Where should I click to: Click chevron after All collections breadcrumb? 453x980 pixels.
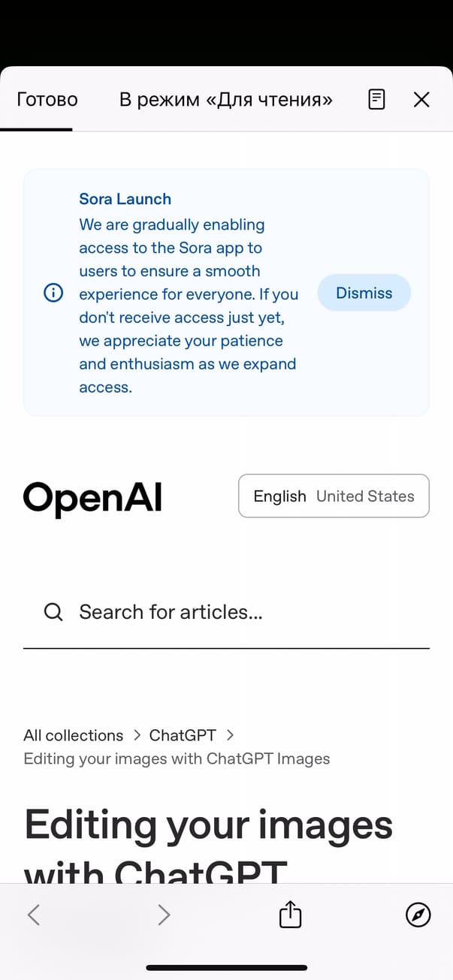(x=137, y=735)
